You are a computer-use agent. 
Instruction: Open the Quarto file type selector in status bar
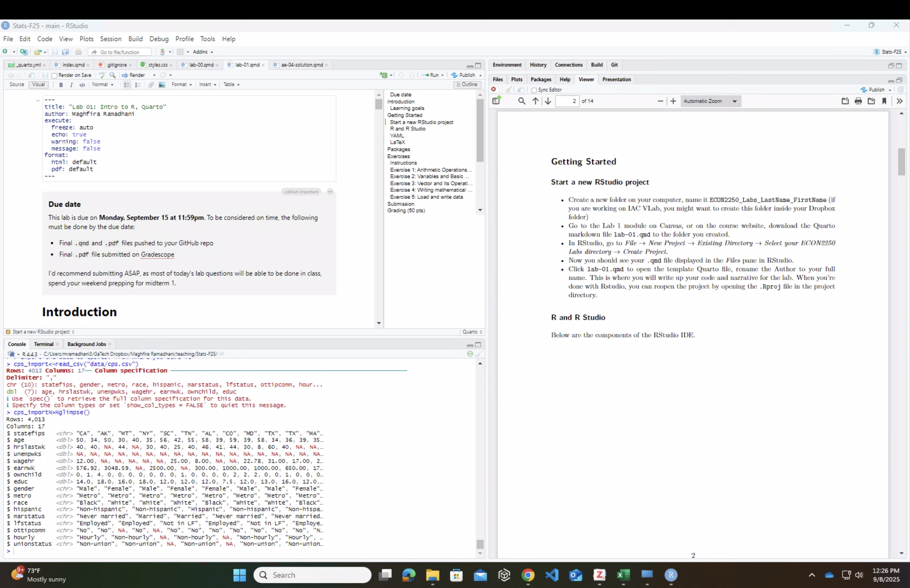coord(472,332)
